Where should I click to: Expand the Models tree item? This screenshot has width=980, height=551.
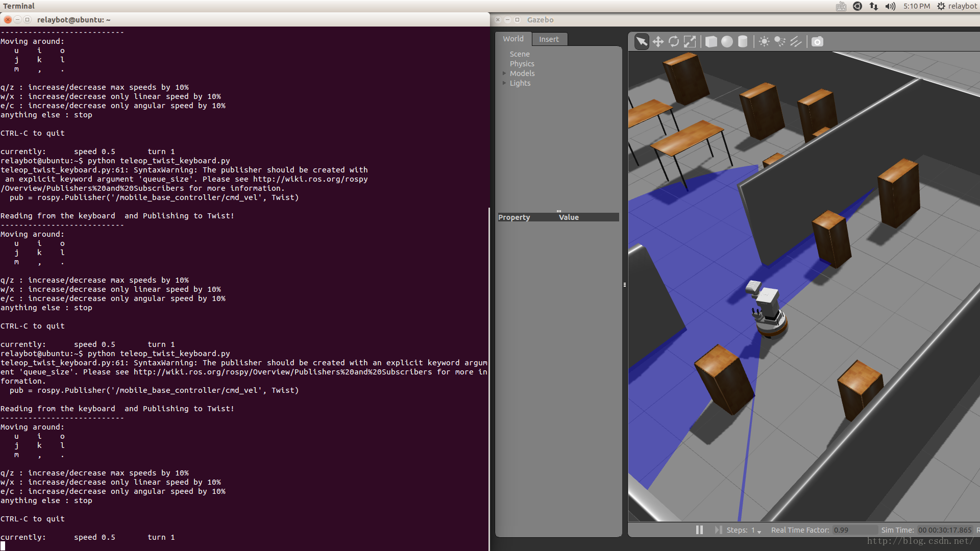point(504,73)
